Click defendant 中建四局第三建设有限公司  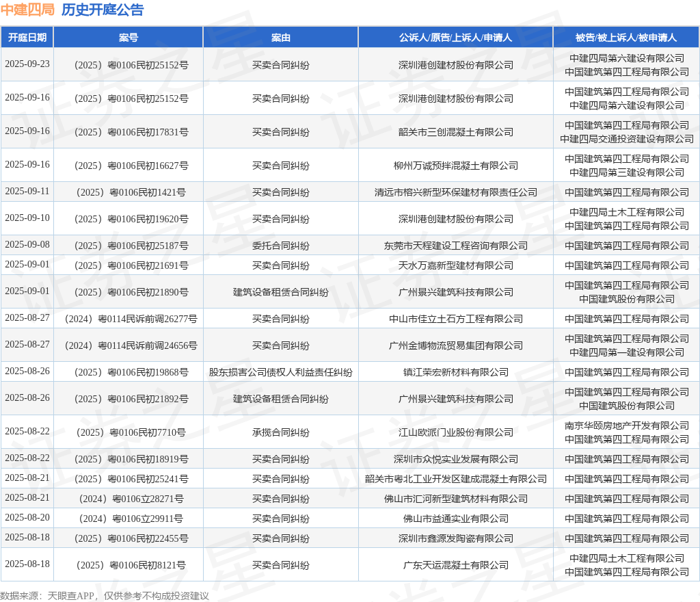[627, 172]
